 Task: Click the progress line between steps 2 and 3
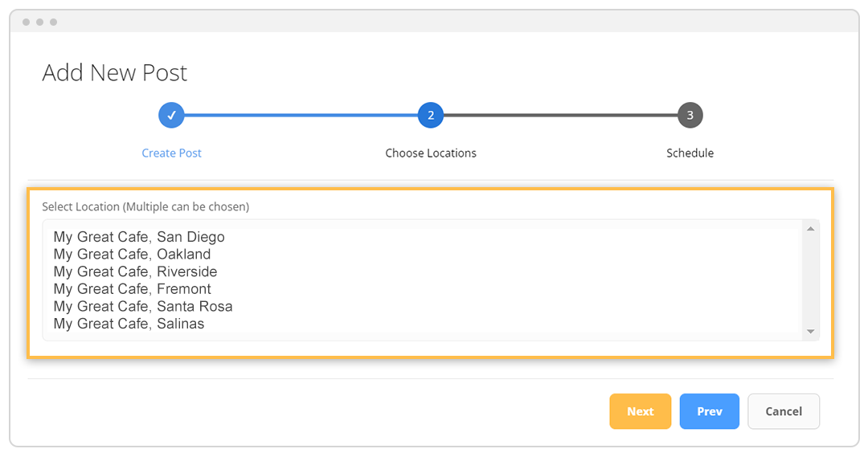560,115
